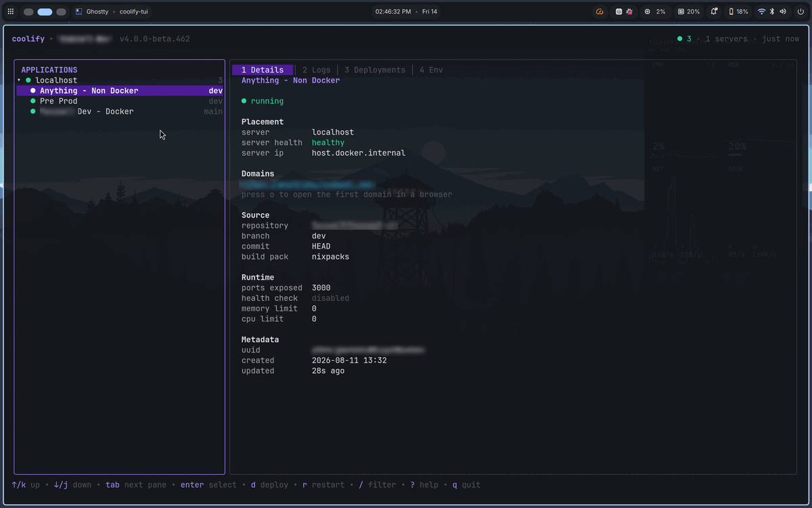Open the app launcher grid icon
Screen dimensions: 812x508
(x=10, y=12)
